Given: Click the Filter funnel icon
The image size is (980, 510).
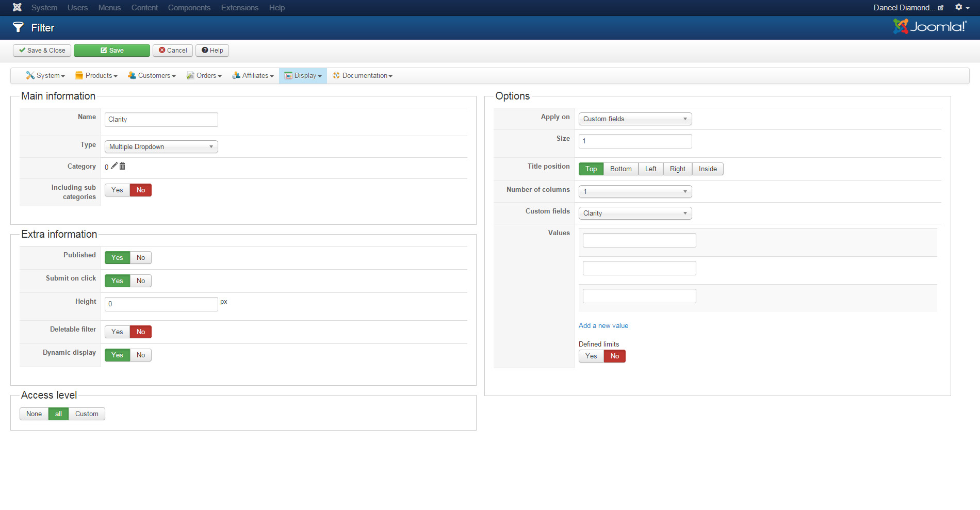Looking at the screenshot, I should click(18, 27).
